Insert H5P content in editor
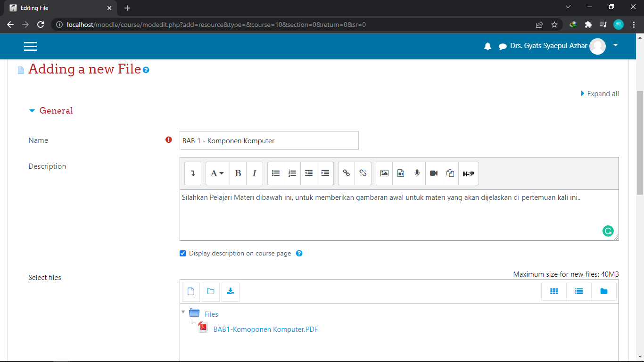Viewport: 644px width, 362px height. 468,173
